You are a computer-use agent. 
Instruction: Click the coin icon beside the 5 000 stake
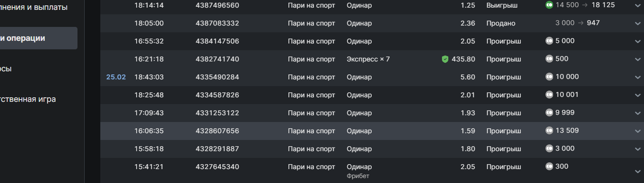549,41
